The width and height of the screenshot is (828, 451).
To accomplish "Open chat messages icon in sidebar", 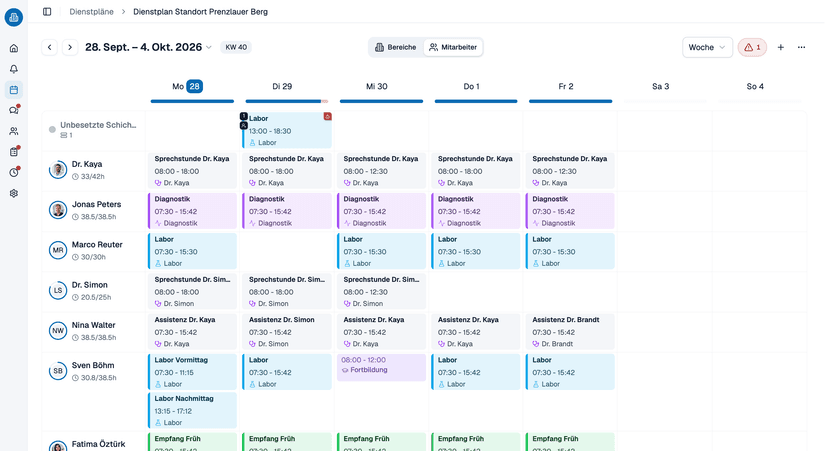I will [x=14, y=110].
